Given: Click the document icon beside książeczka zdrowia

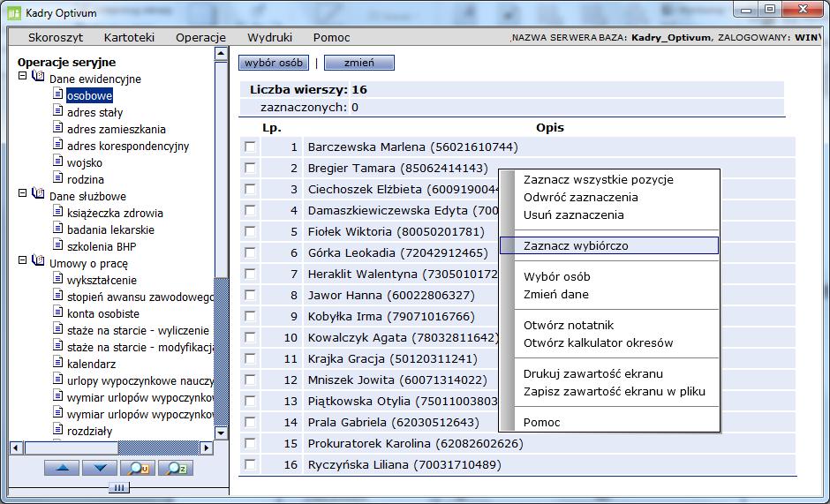Looking at the screenshot, I should point(58,211).
